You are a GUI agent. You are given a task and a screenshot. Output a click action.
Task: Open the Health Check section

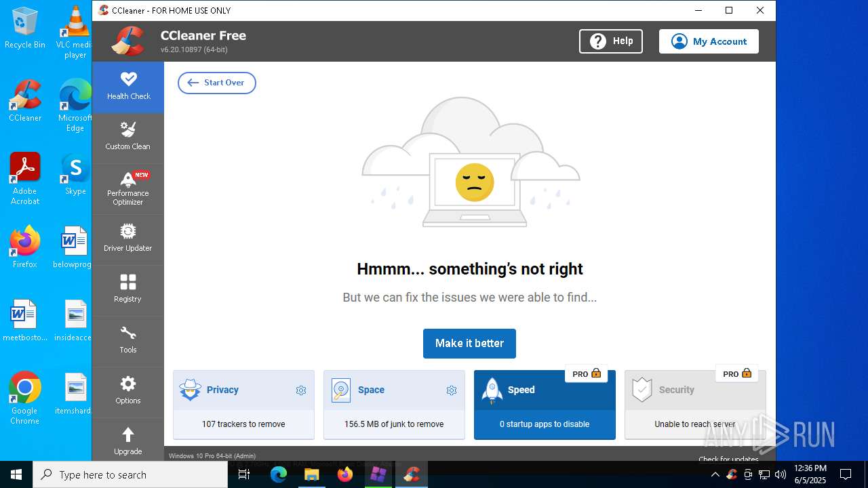[x=128, y=87]
